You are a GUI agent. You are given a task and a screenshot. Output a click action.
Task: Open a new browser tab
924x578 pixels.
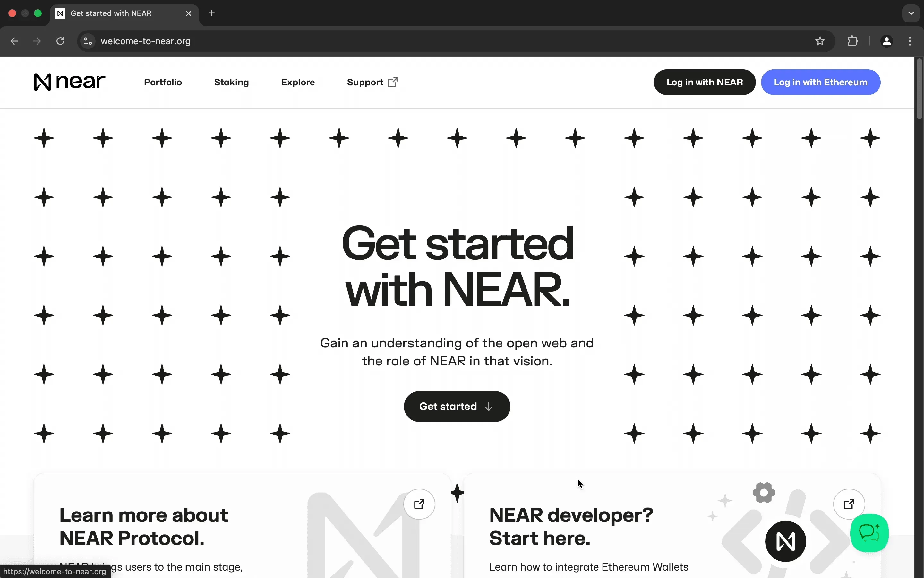(x=212, y=13)
